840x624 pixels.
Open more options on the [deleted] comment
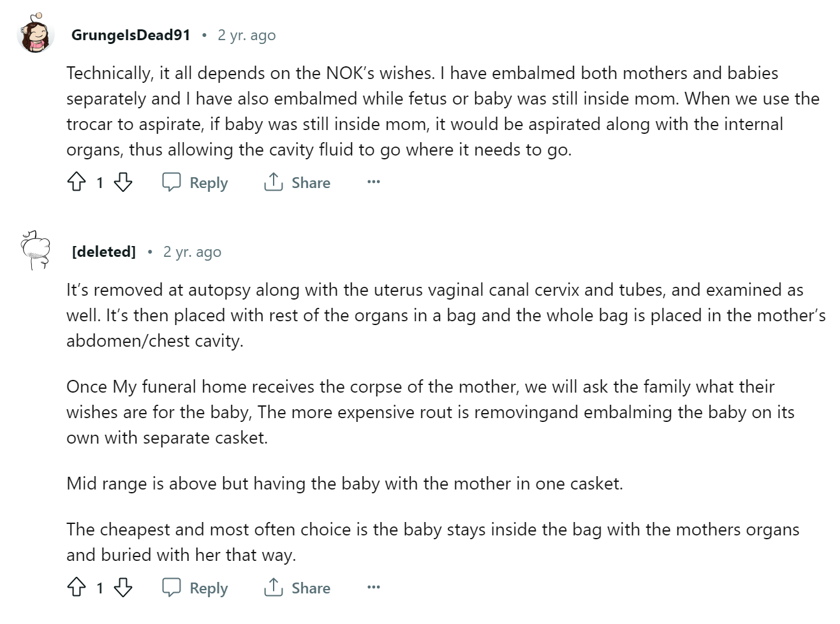[374, 588]
